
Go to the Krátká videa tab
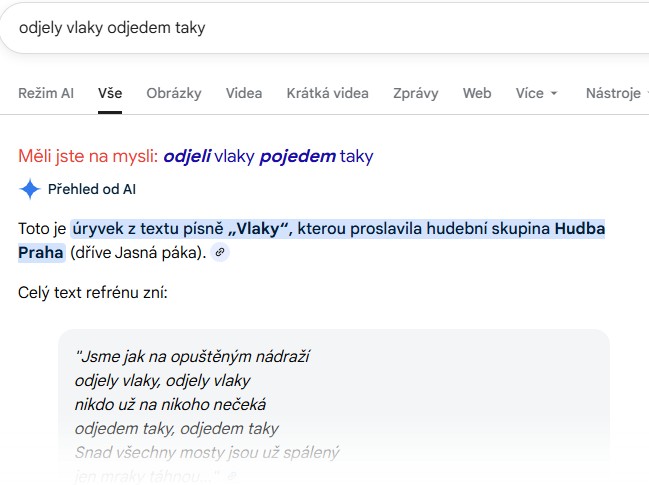pyautogui.click(x=326, y=93)
